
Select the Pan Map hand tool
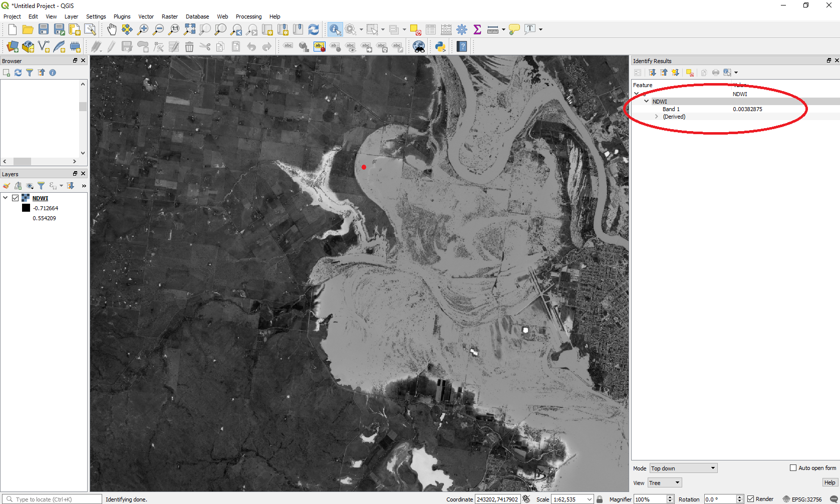pos(112,30)
